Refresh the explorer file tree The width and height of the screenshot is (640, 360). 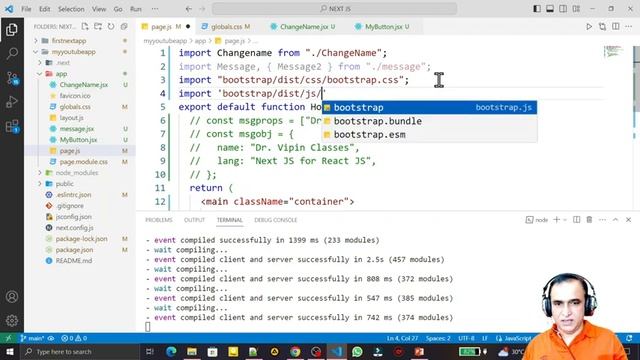click(111, 27)
